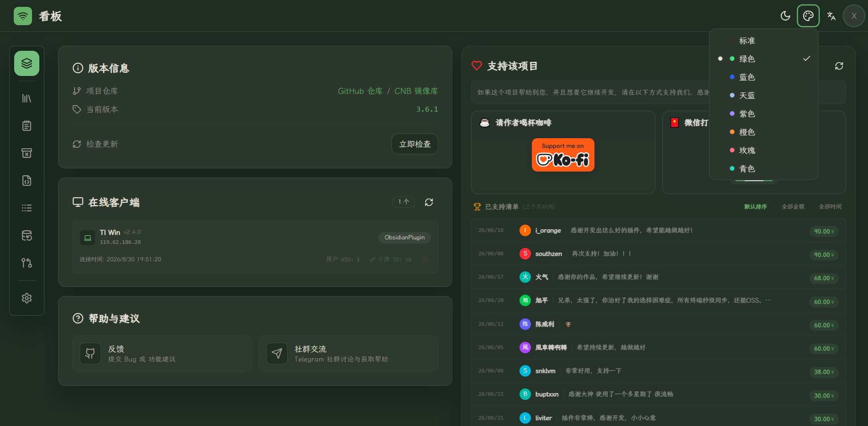Sort supporters by 默认排序
Screen dimensions: 868x426
click(755, 207)
